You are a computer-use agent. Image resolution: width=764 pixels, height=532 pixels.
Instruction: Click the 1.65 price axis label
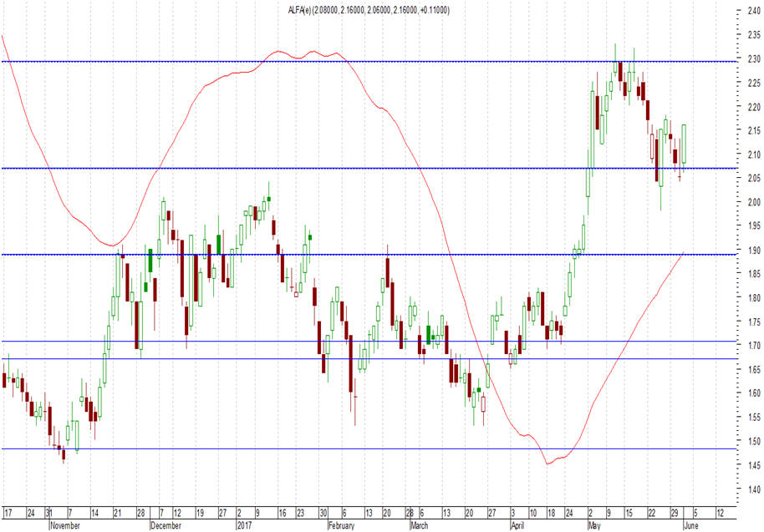pyautogui.click(x=754, y=370)
